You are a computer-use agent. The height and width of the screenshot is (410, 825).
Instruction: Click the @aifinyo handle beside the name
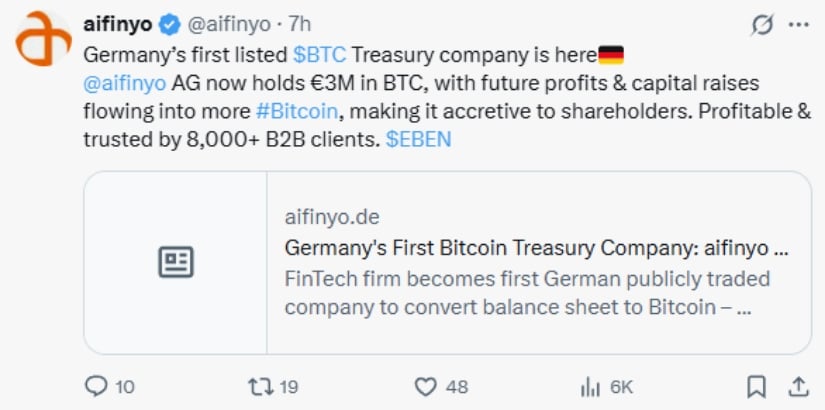pyautogui.click(x=226, y=23)
